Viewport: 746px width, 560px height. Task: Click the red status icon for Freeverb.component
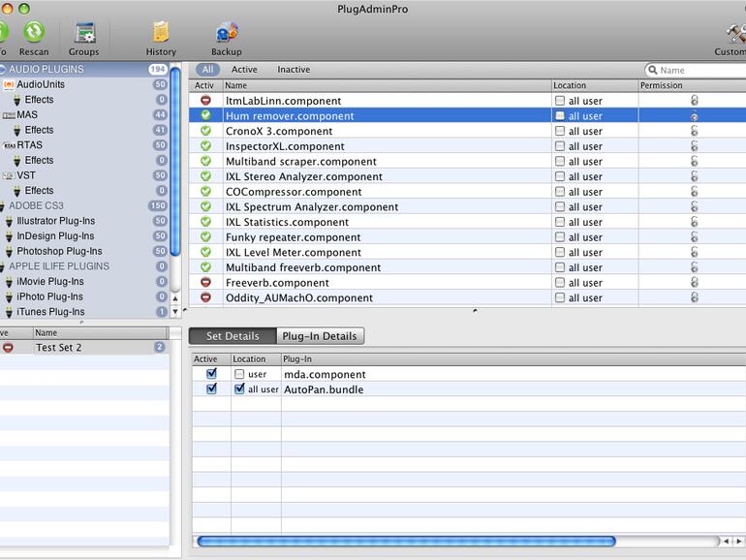pyautogui.click(x=205, y=283)
